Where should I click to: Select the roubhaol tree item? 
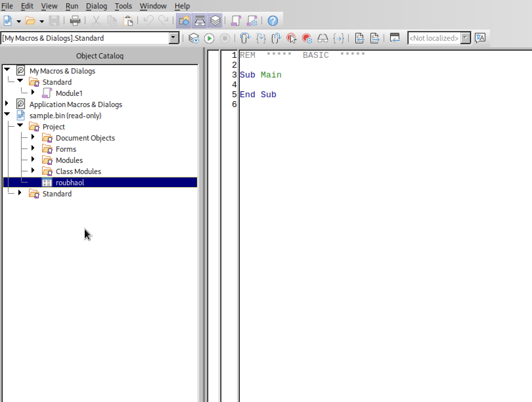100,182
